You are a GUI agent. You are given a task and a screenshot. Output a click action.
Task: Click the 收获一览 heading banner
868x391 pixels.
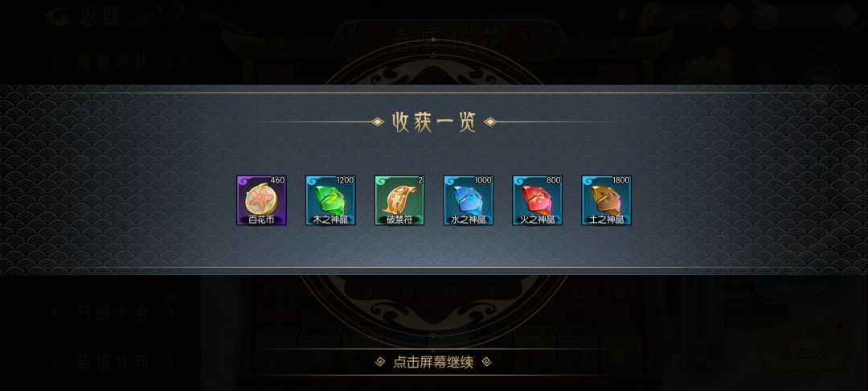(434, 121)
